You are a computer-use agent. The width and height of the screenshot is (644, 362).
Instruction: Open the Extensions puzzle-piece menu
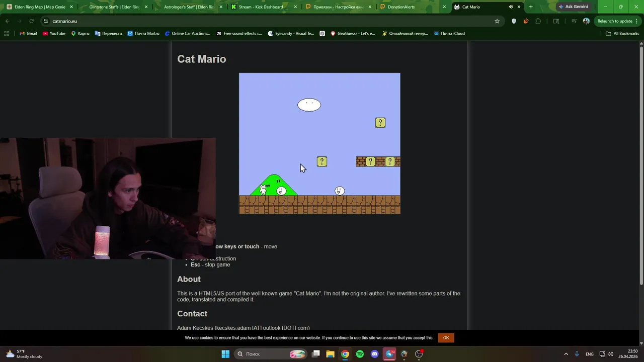pos(538,21)
